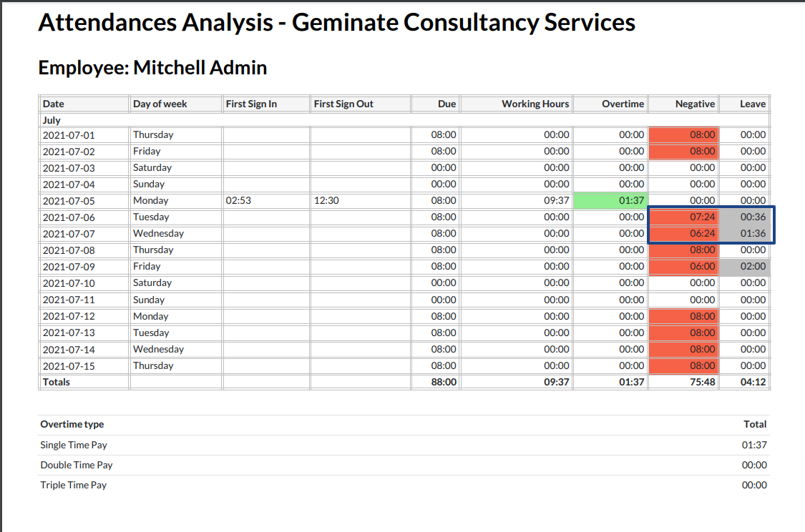Viewport: 805px width, 532px height.
Task: Select the 2021-07-05 Monday row
Action: (x=215, y=200)
